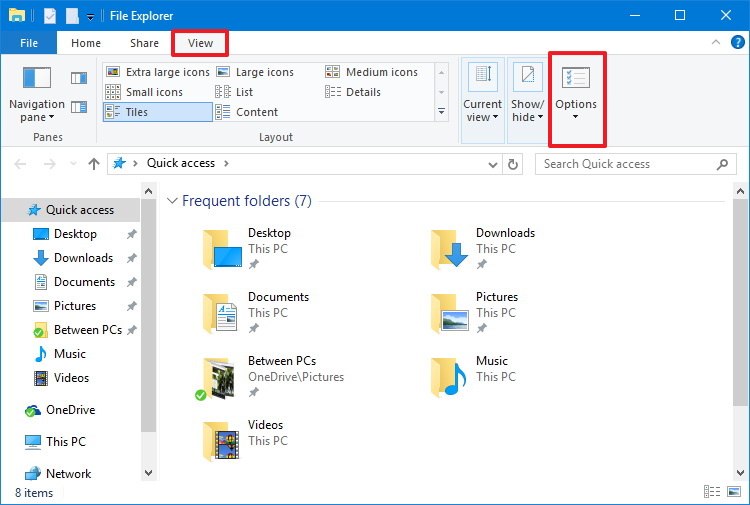Select Between PCs in navigation pane

point(88,329)
